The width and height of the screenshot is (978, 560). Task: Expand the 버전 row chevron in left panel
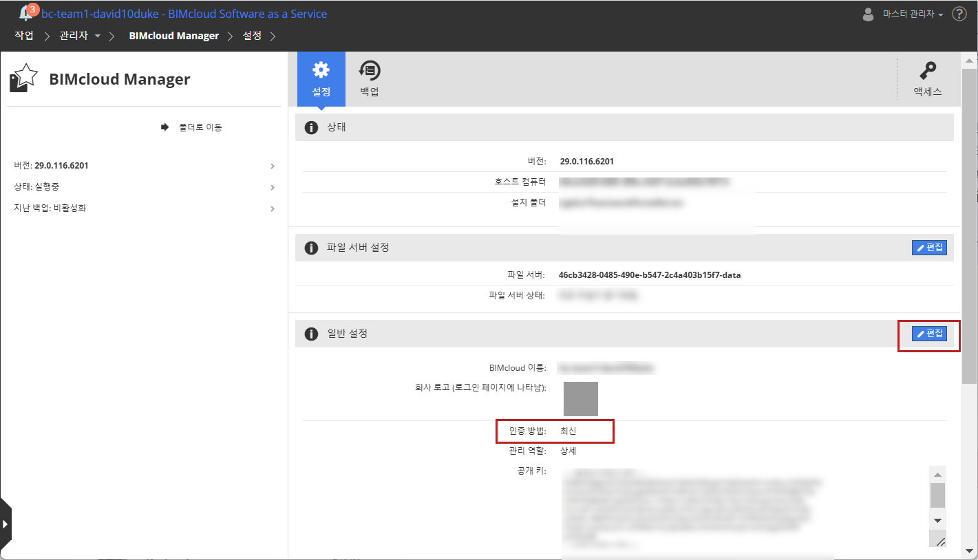[273, 166]
